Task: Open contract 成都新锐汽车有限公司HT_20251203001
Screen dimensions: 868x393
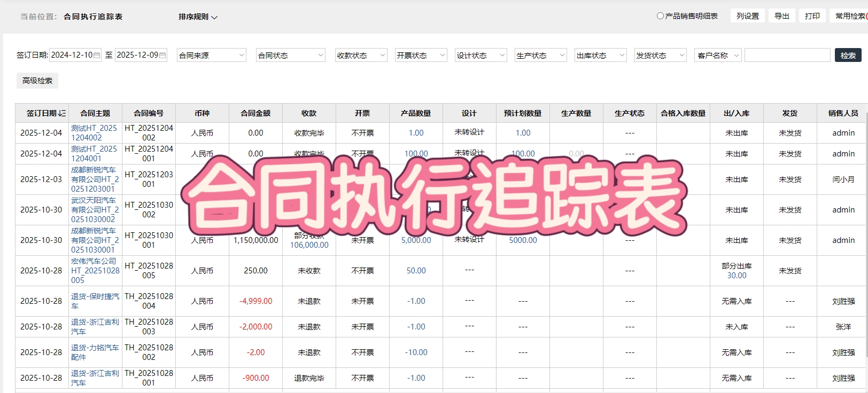Action: pyautogui.click(x=95, y=179)
